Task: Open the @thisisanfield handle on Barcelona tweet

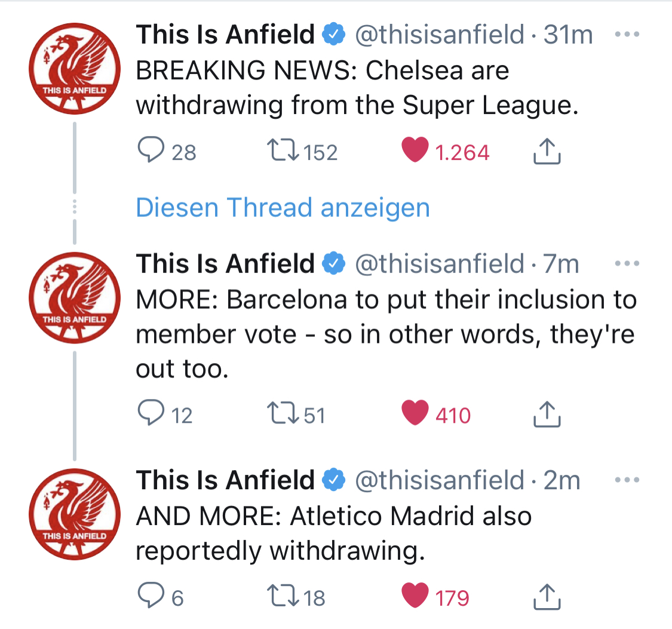Action: click(x=439, y=263)
